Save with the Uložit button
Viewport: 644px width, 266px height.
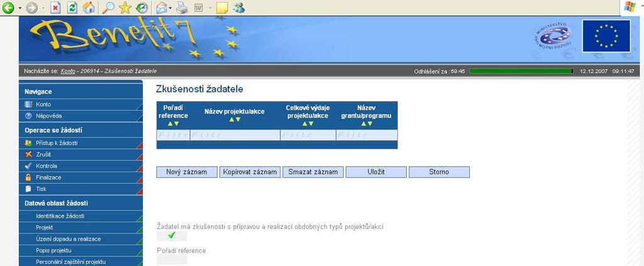376,172
